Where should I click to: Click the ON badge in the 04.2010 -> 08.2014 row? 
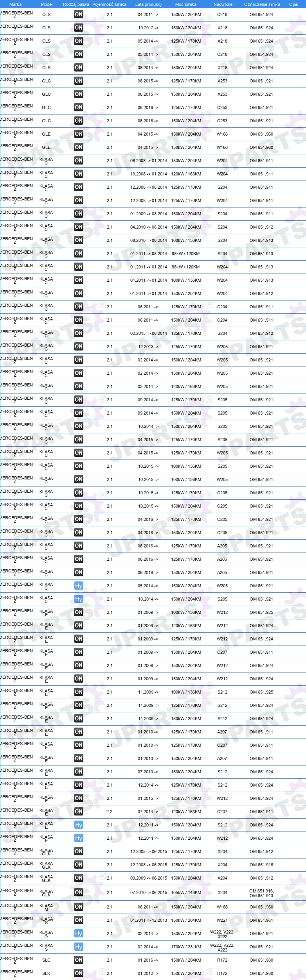pos(79,227)
